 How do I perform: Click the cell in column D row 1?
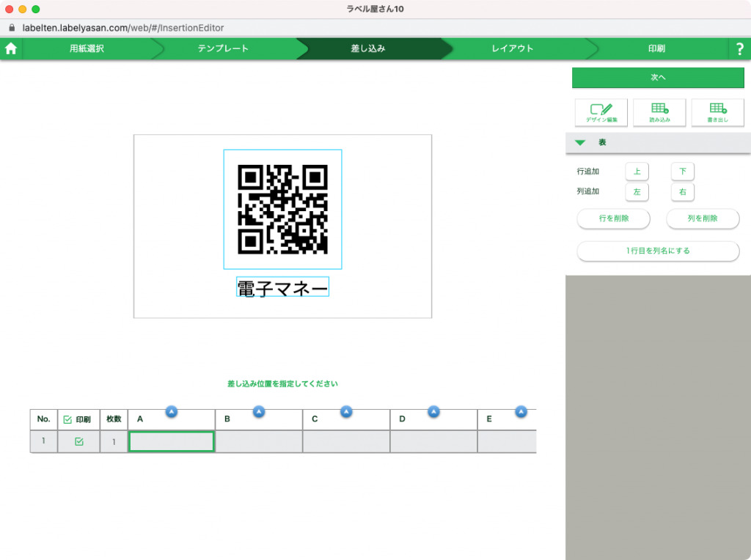[433, 441]
